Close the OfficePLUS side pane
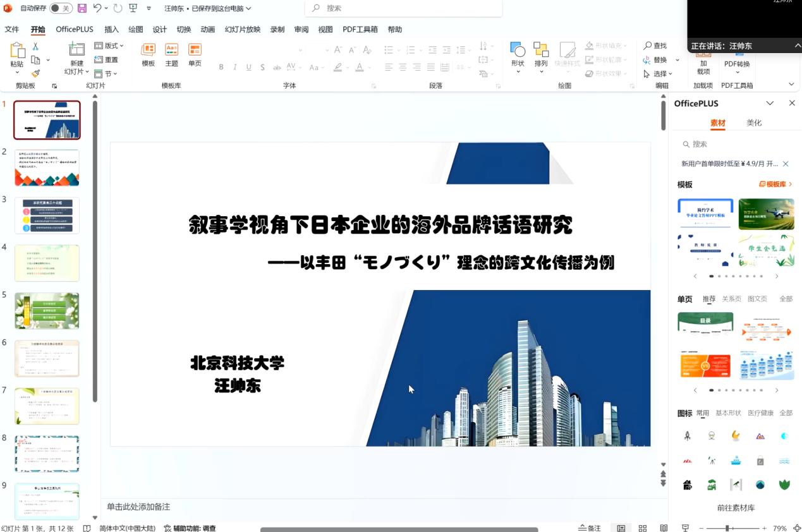 pyautogui.click(x=792, y=103)
